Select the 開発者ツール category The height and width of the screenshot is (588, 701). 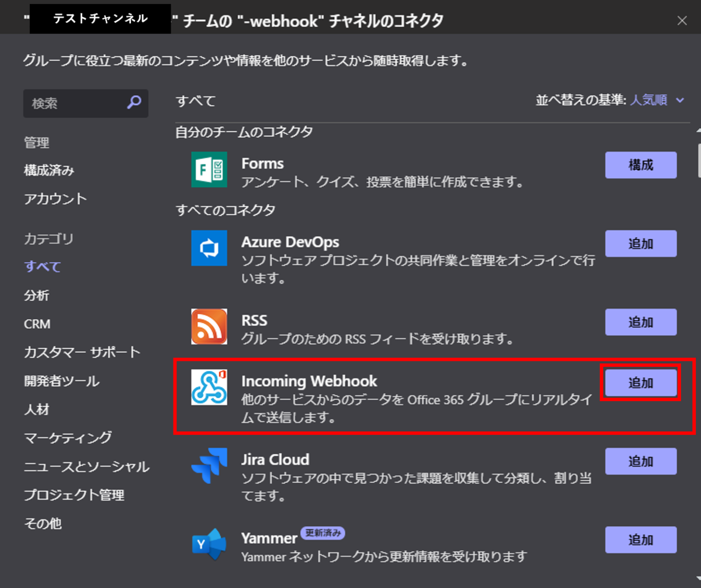pos(61,381)
